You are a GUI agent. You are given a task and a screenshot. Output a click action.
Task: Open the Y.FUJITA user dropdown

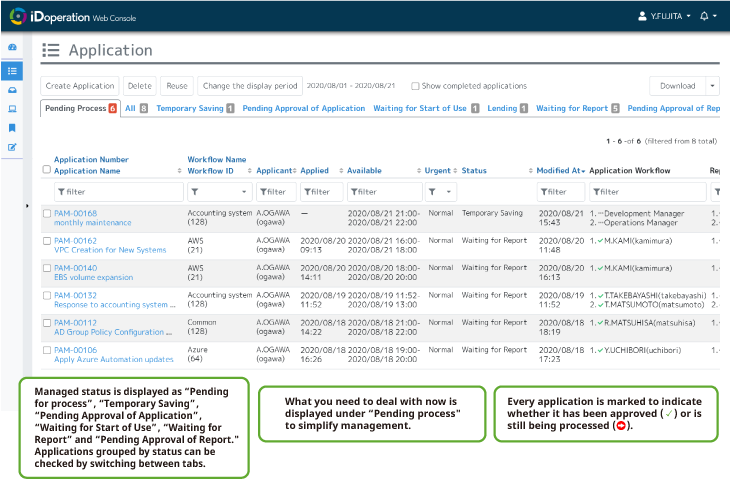[x=664, y=16]
